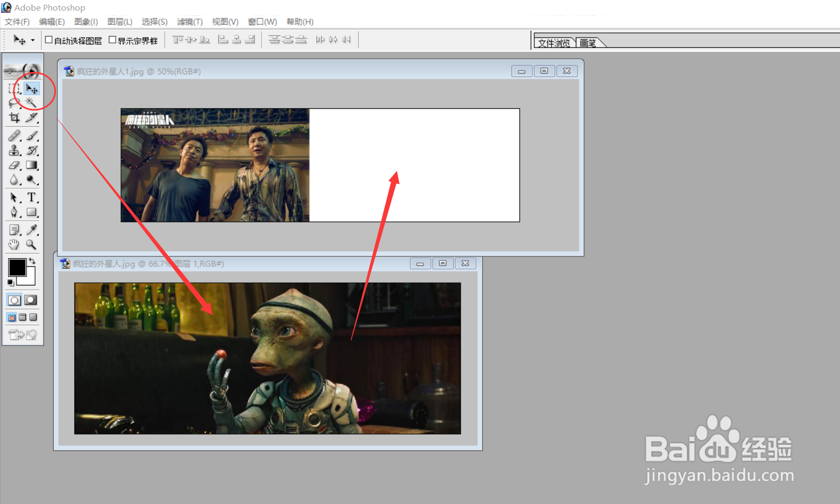Switch to the 文件浏览 tab
Image resolution: width=840 pixels, height=504 pixels.
point(554,43)
